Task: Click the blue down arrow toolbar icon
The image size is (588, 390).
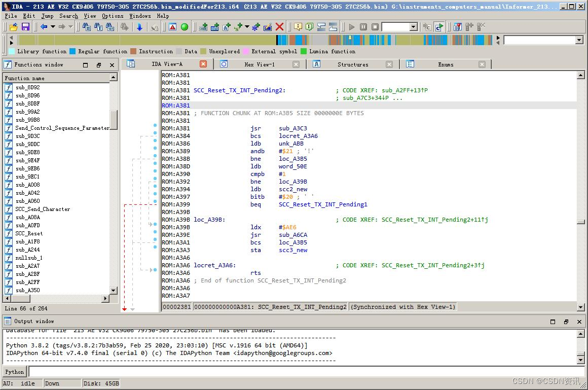Action: point(139,27)
